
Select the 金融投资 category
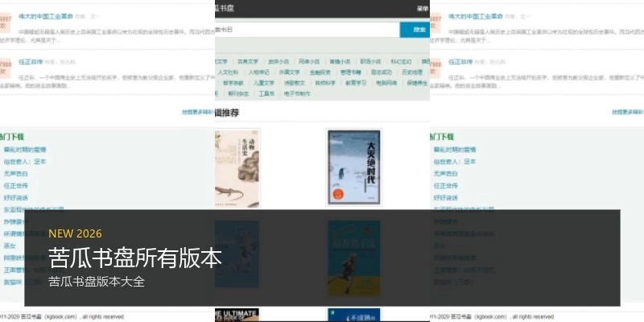click(320, 72)
